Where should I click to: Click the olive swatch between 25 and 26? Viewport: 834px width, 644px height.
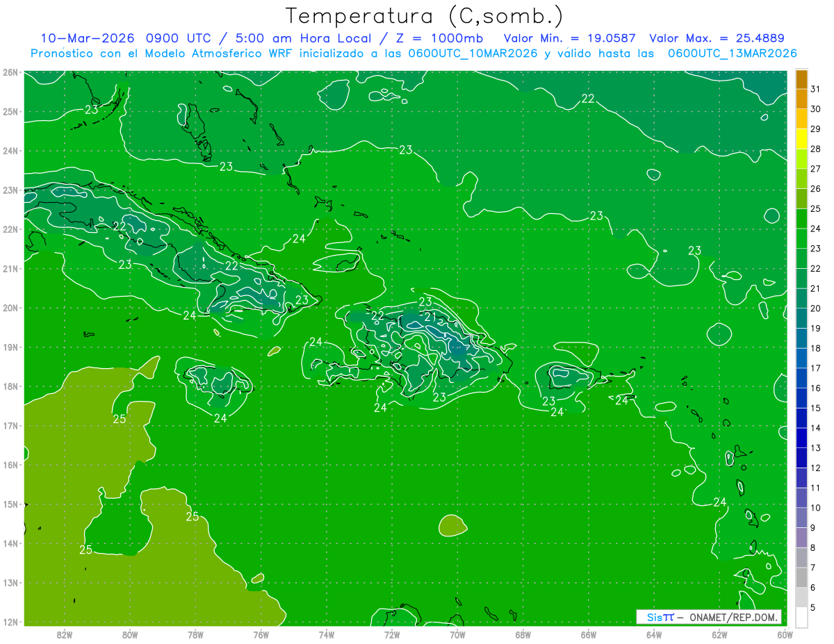[801, 198]
